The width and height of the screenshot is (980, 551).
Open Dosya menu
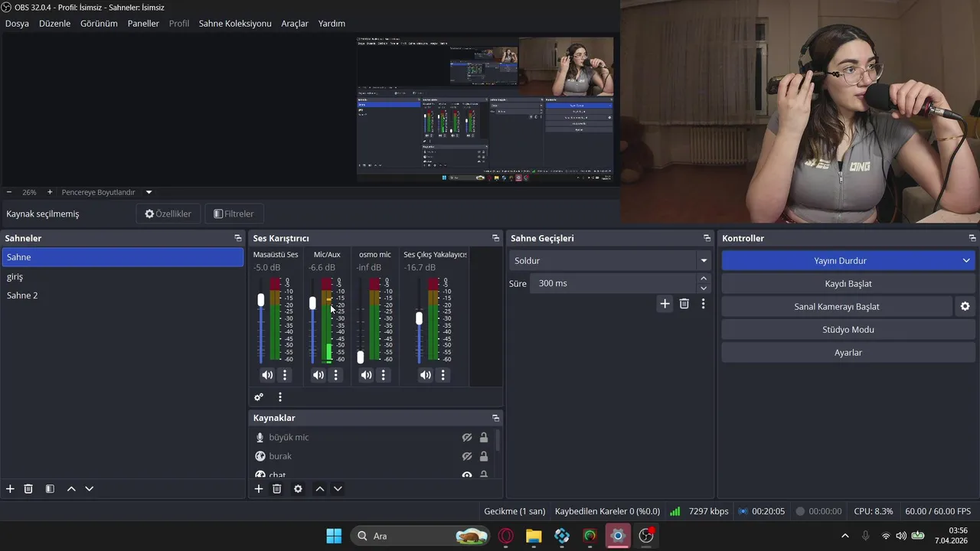pyautogui.click(x=17, y=24)
